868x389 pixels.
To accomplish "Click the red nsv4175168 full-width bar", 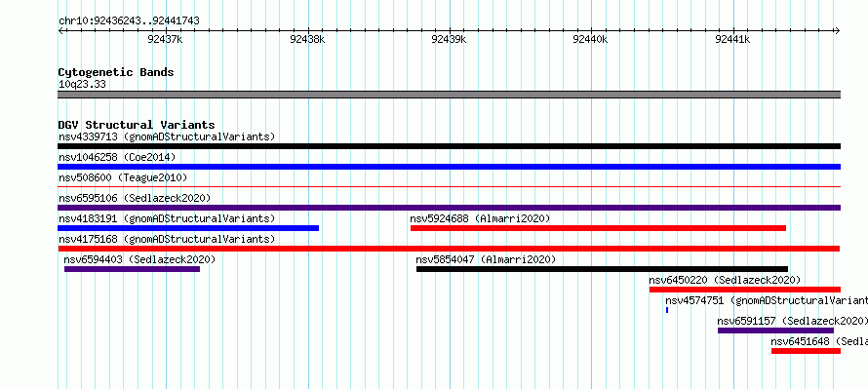I will pyautogui.click(x=449, y=249).
